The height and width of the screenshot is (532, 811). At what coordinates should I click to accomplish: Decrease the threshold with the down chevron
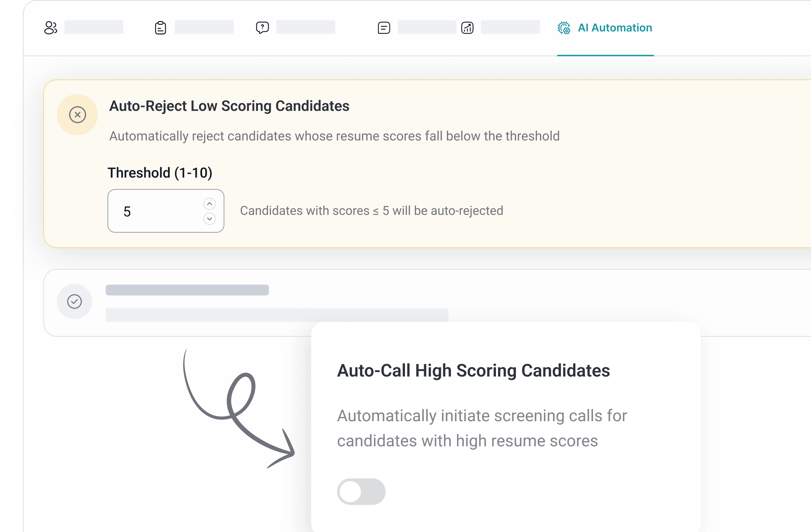[209, 219]
